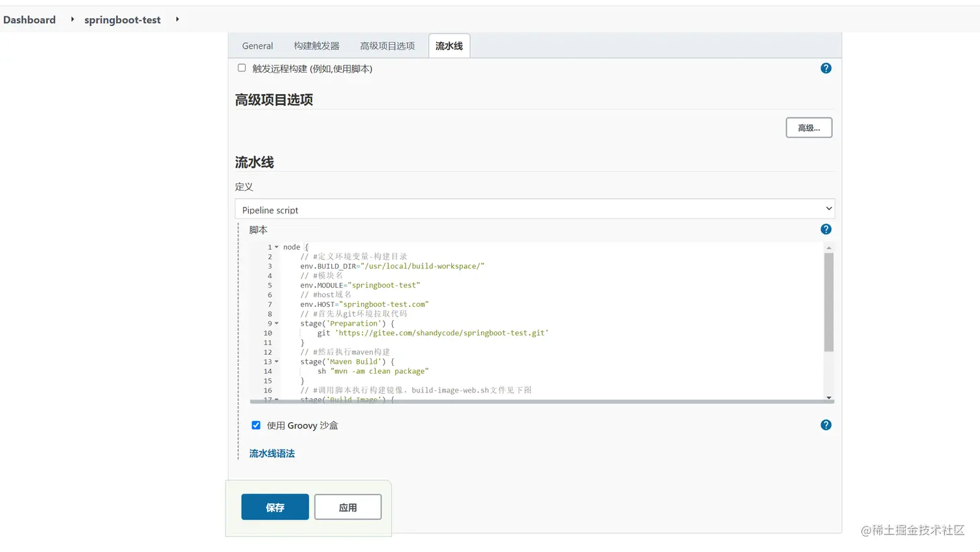The width and height of the screenshot is (980, 552).
Task: Open help icon for the script field
Action: (x=826, y=229)
